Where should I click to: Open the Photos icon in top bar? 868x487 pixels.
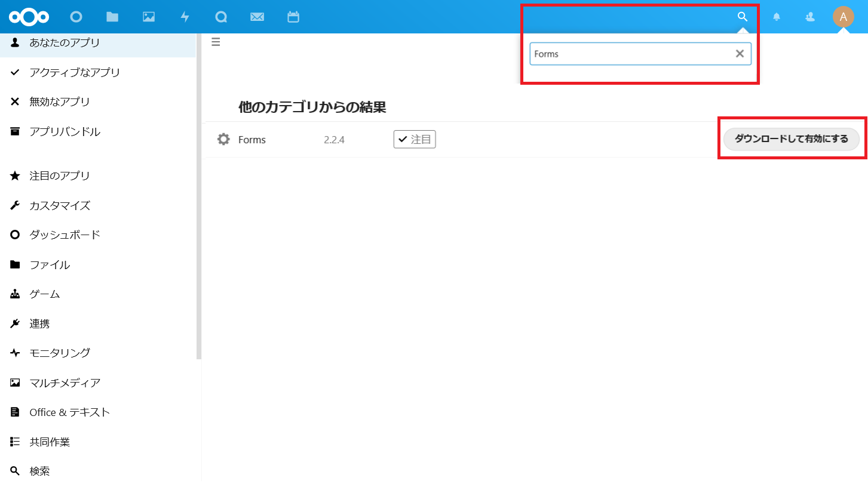click(149, 17)
